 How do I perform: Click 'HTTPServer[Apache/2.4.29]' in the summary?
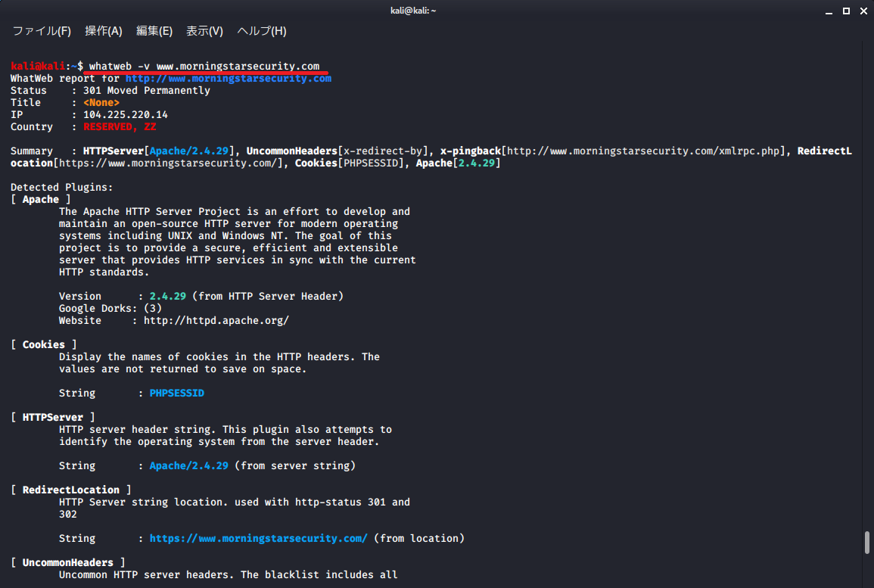159,151
